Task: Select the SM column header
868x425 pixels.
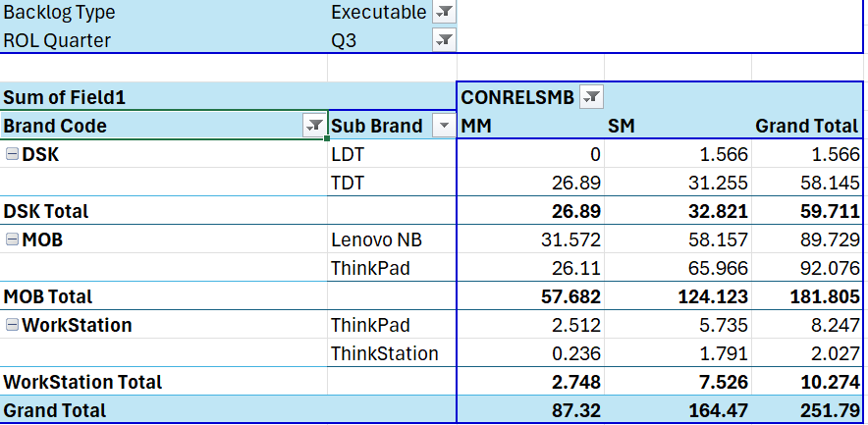Action: pos(622,126)
